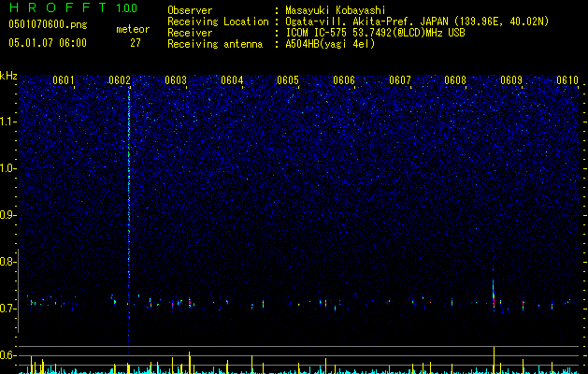Click the 1.0 kHz axis label
This screenshot has width=588, height=374.
pyautogui.click(x=7, y=168)
